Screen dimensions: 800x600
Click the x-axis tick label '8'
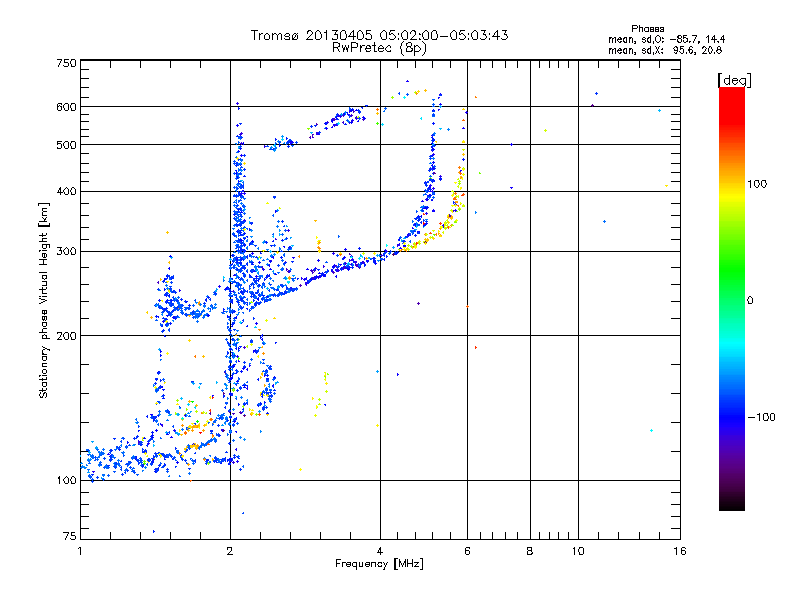tap(530, 551)
